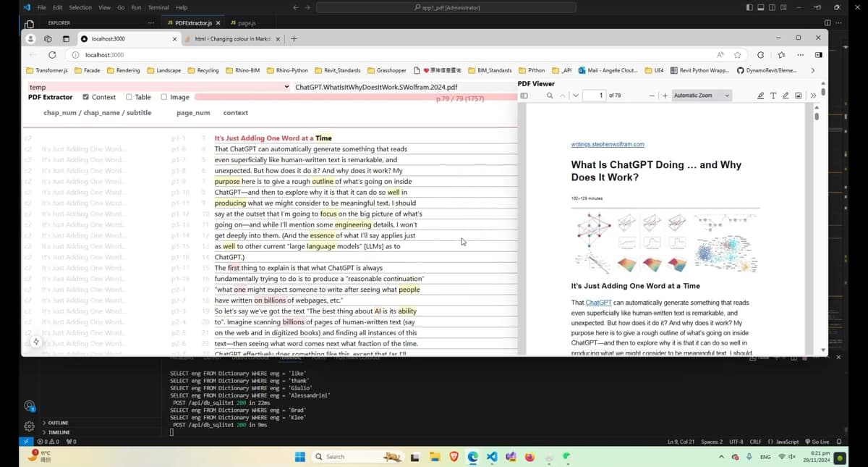Open the browser workspaces icon

point(48,38)
